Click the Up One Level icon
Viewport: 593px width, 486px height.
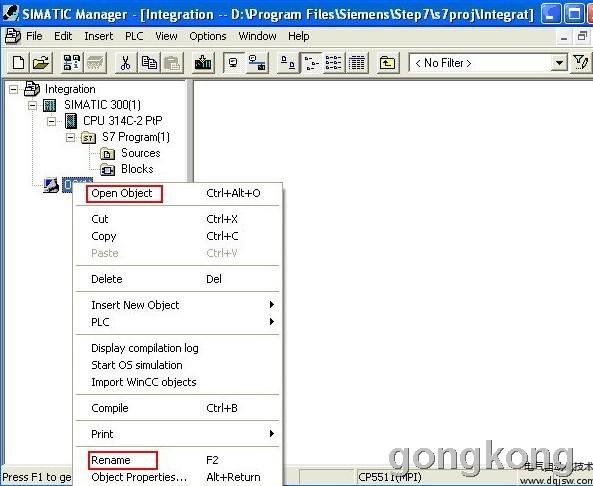tap(387, 62)
